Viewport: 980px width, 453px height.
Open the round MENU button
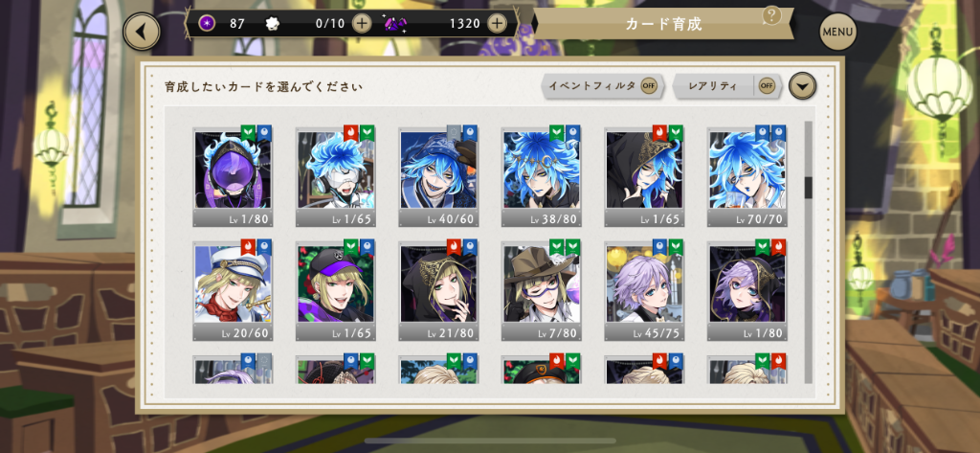point(837,32)
